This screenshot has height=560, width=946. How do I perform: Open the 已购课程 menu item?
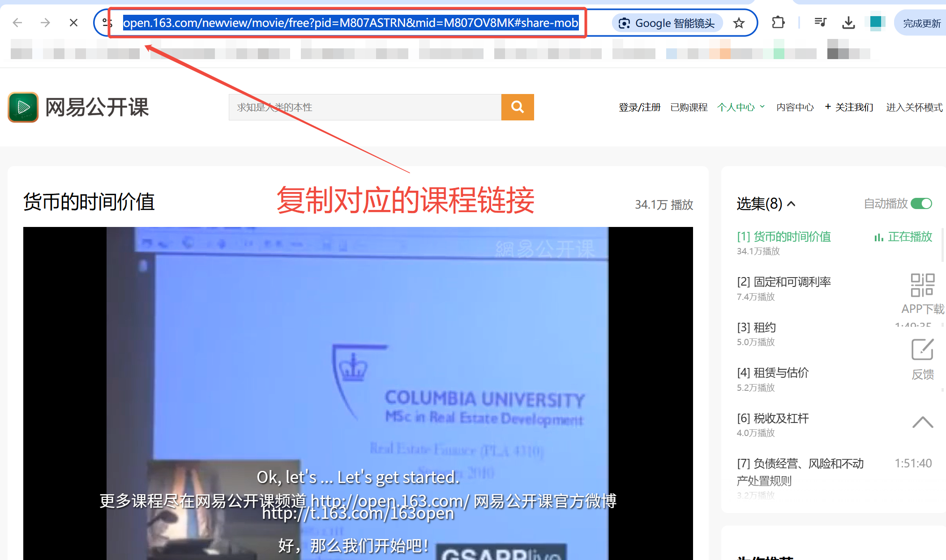(689, 107)
